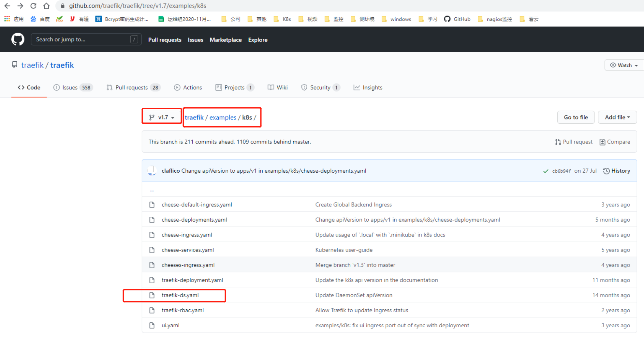
Task: Click the browser home icon
Action: tap(46, 6)
